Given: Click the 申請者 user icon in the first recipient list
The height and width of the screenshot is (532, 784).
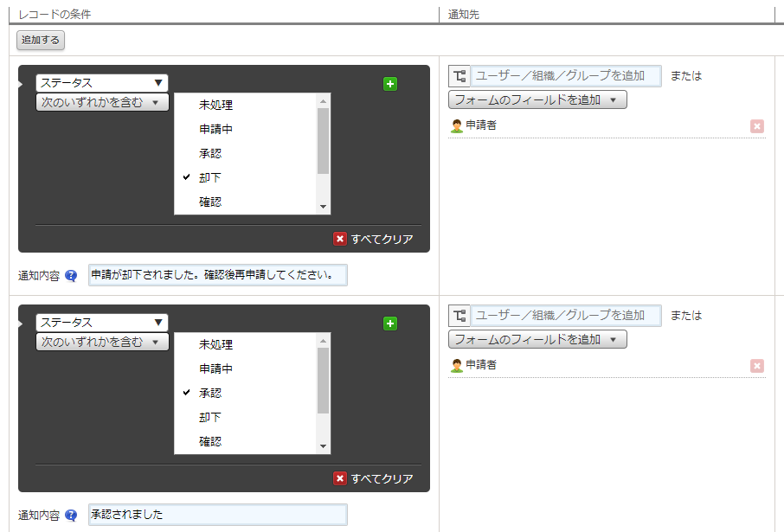Looking at the screenshot, I should (x=457, y=126).
